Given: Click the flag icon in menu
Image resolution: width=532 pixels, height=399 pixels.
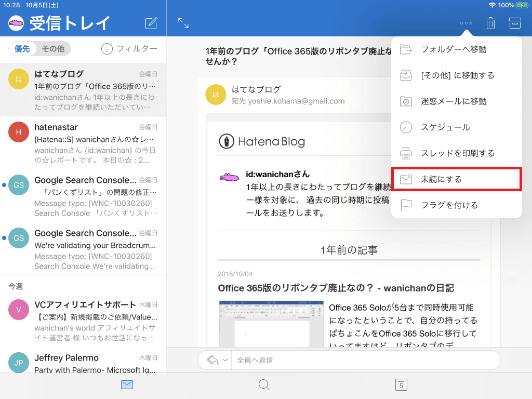Looking at the screenshot, I should (x=406, y=205).
